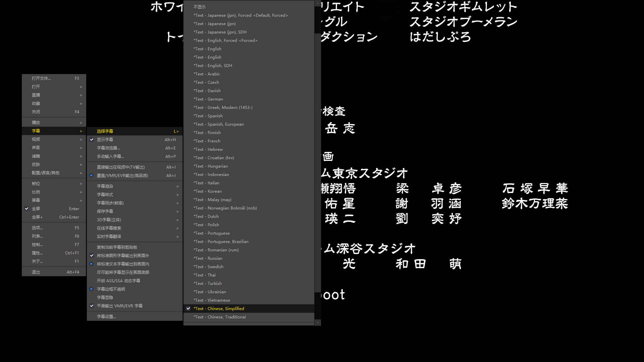The height and width of the screenshot is (362, 644).
Task: Expand the 打开 submenu
Action: (54, 86)
